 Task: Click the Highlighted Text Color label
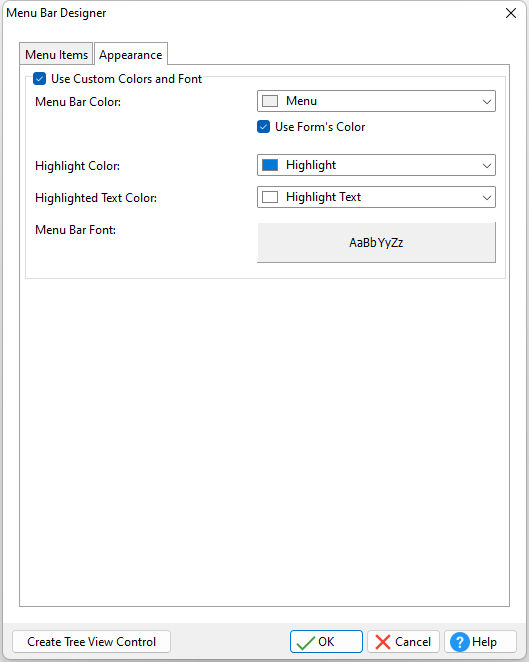[x=96, y=198]
